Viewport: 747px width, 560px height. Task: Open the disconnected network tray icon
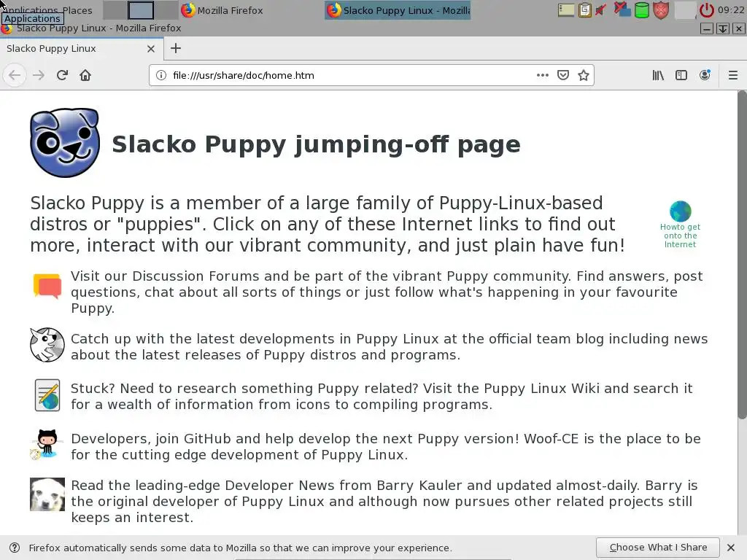(x=622, y=9)
